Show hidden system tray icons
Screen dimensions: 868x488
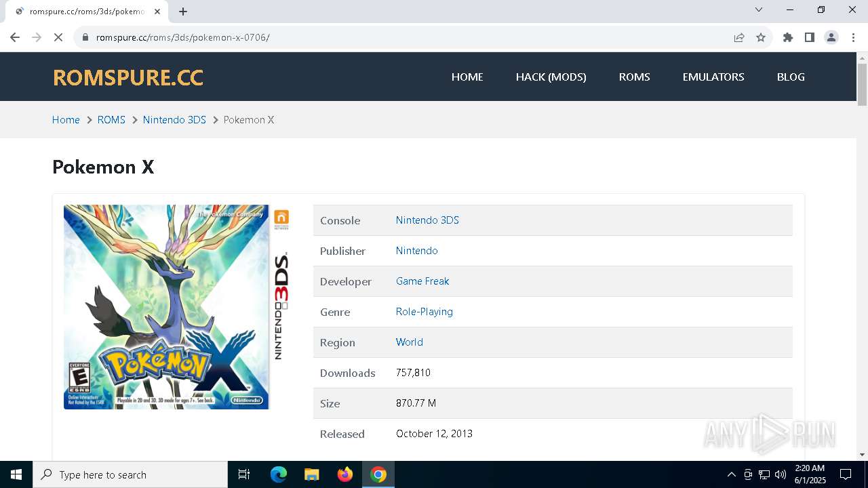click(x=731, y=474)
